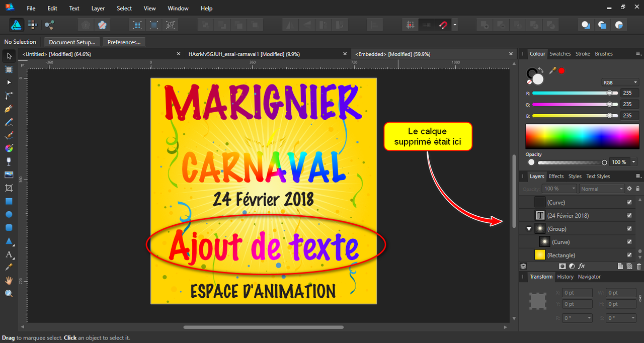
Task: Toggle visibility of top (Curve) layer
Action: coord(629,202)
